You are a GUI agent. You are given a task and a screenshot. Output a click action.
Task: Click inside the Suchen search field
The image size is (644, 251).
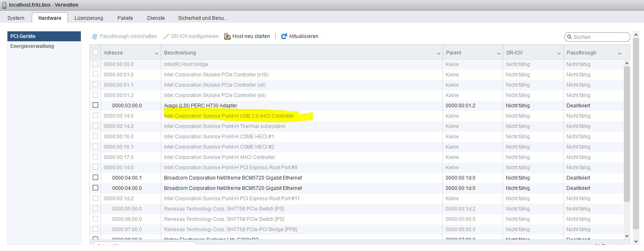pos(597,37)
